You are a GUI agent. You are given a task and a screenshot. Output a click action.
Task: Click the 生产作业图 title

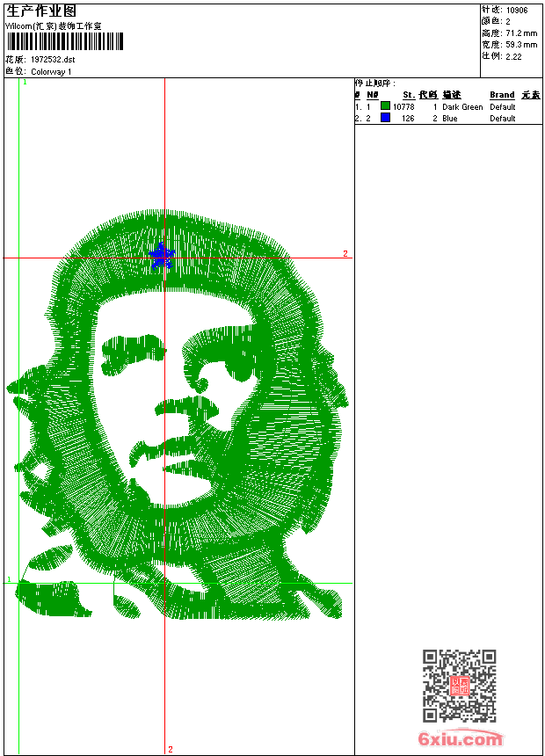pos(41,11)
